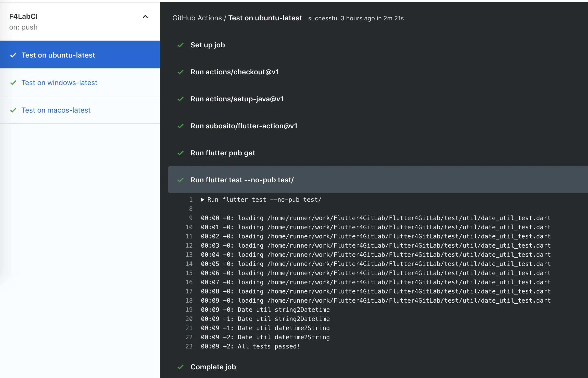Open the GitHub Actions breadcrumb link
This screenshot has width=588, height=378.
[197, 18]
